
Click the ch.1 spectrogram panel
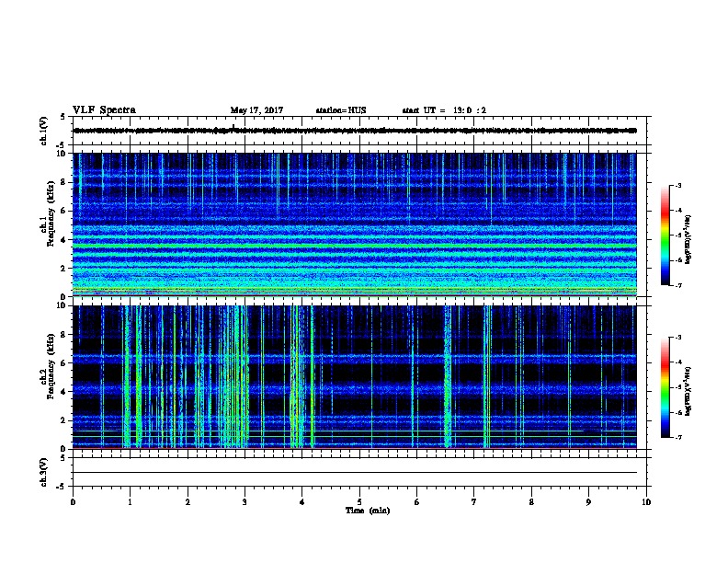[355, 224]
